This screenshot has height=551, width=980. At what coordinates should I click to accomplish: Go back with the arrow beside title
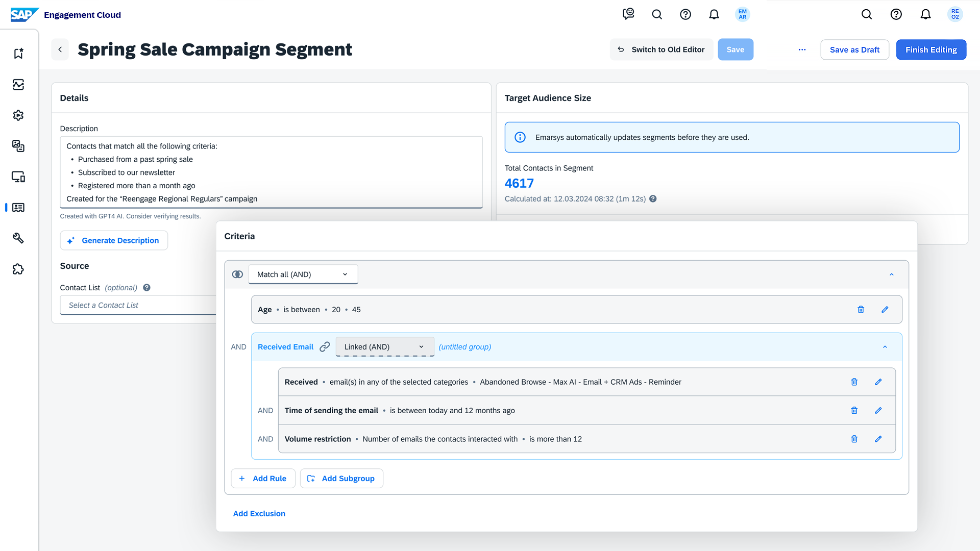60,49
